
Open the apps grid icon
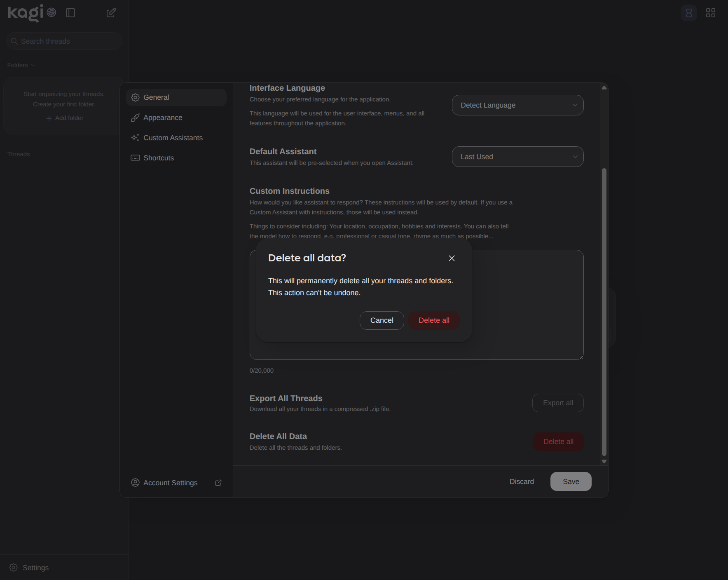[x=711, y=13]
